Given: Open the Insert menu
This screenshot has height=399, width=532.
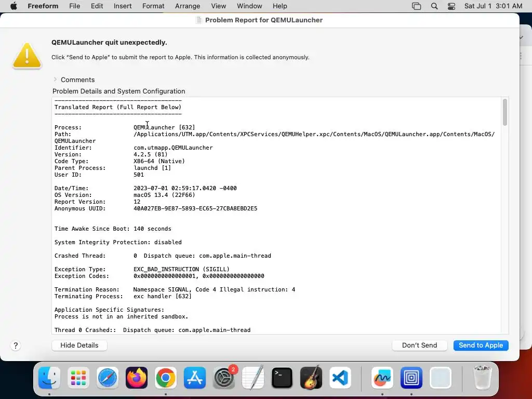Looking at the screenshot, I should coord(123,6).
